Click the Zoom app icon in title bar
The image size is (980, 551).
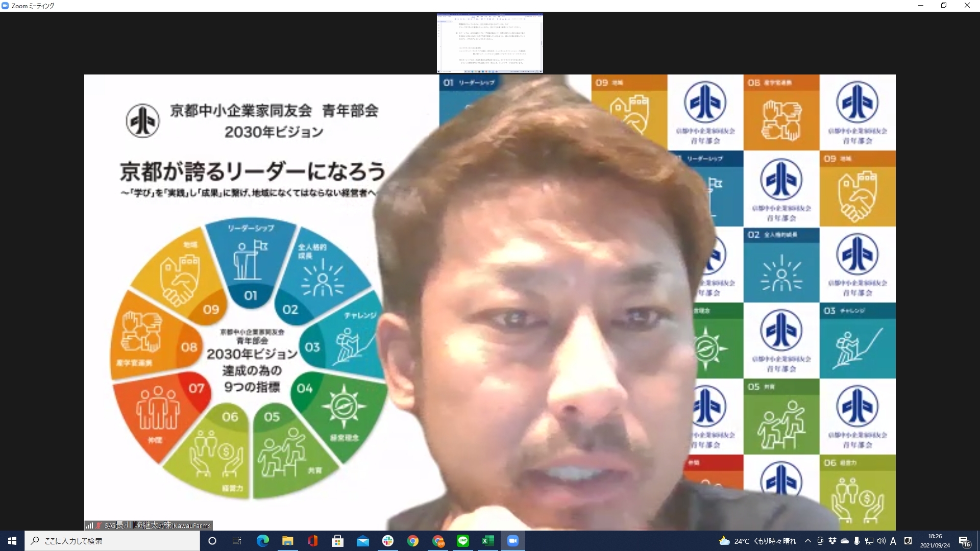click(6, 6)
